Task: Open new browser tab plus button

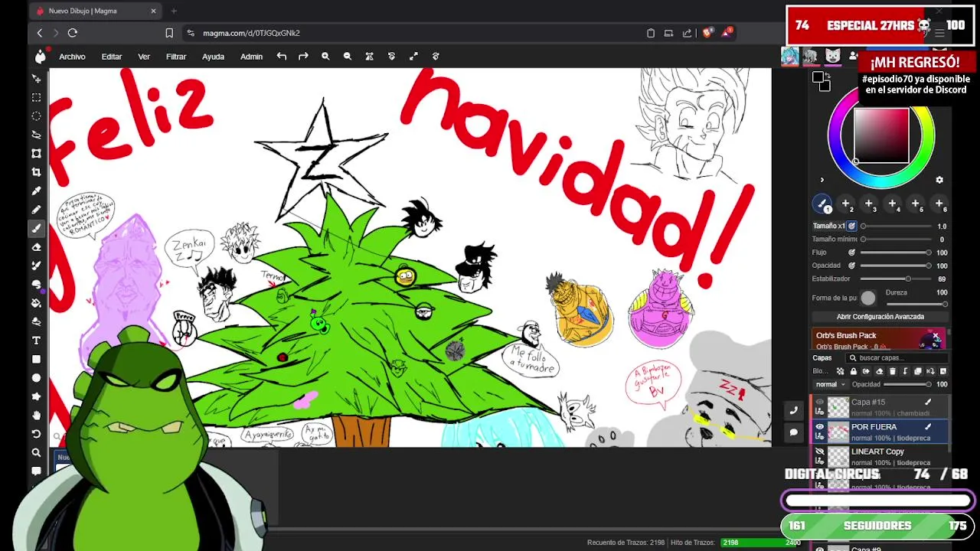Action: tap(174, 11)
